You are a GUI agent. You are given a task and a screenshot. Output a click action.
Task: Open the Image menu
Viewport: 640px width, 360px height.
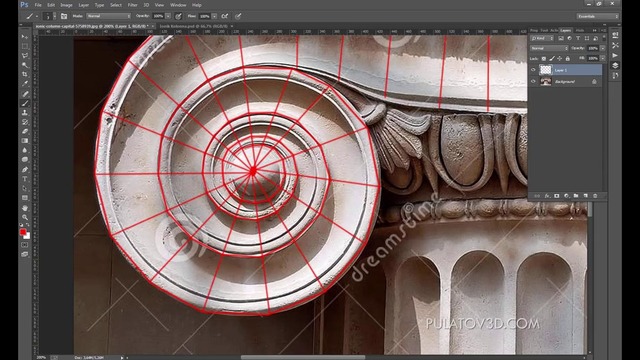coord(66,5)
